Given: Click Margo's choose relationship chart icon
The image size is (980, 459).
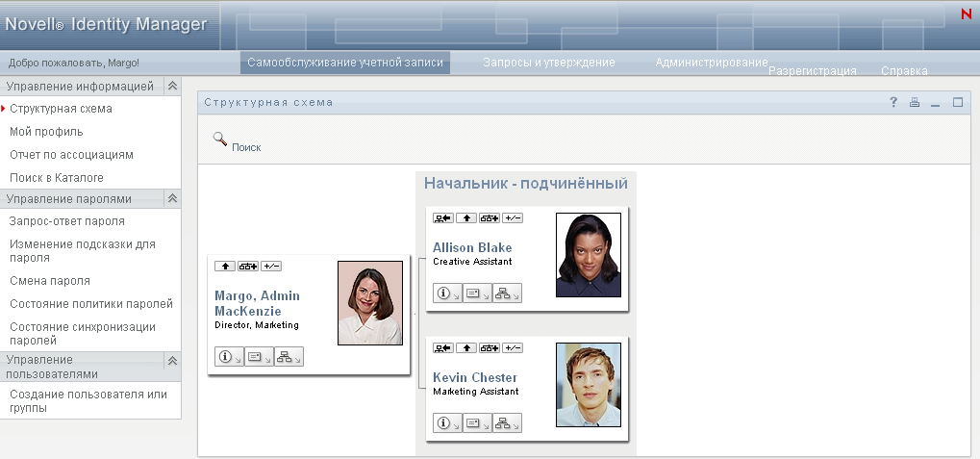Looking at the screenshot, I should click(x=248, y=267).
